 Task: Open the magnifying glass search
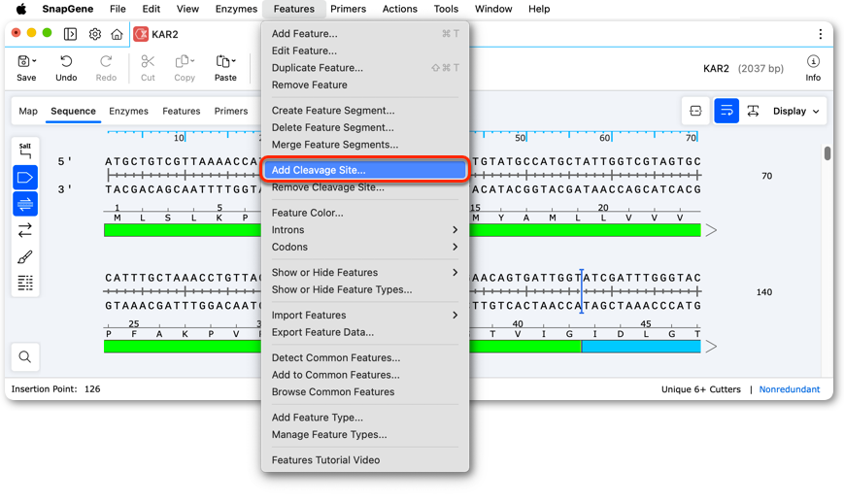[x=24, y=357]
